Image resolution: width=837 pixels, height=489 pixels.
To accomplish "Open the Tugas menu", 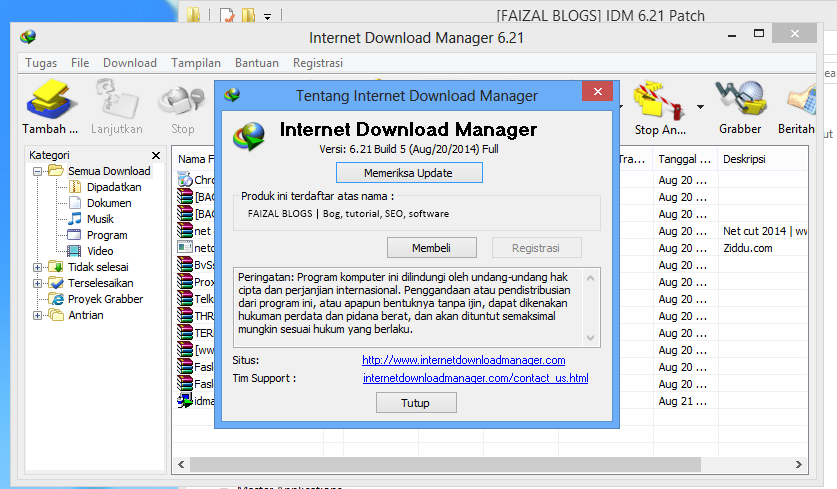I will pyautogui.click(x=41, y=63).
